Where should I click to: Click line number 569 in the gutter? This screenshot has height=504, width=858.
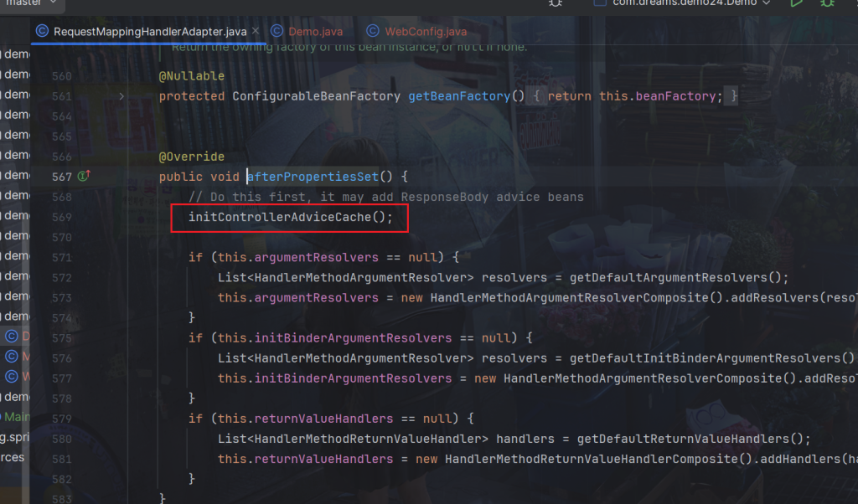(61, 218)
